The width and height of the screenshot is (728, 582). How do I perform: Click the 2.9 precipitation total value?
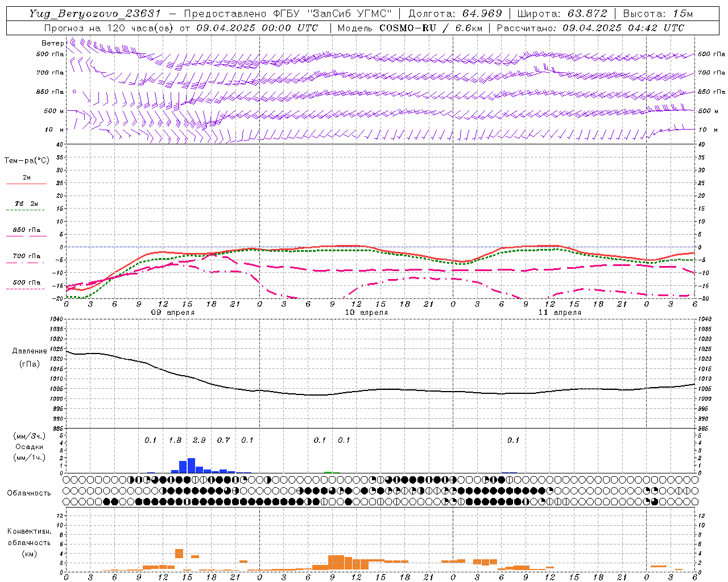click(x=199, y=440)
